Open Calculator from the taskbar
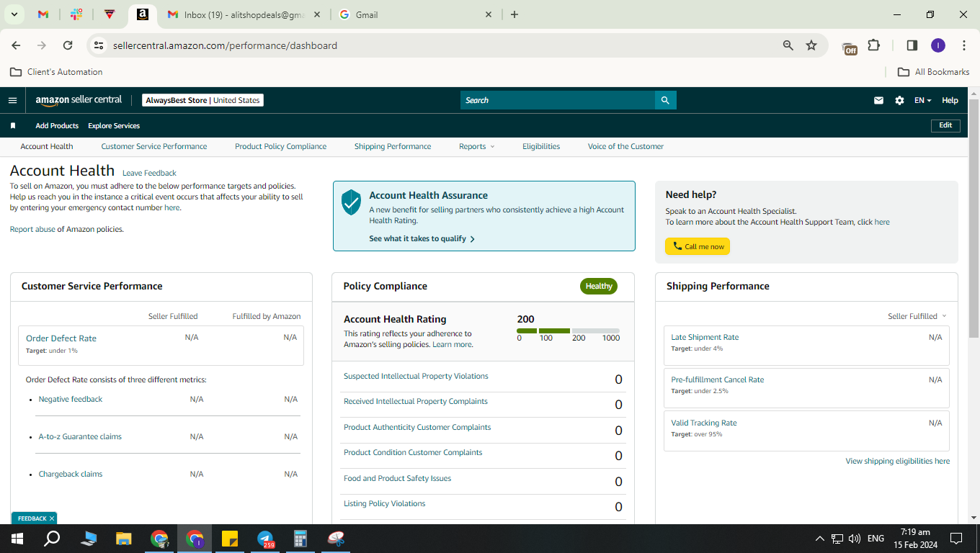The height and width of the screenshot is (553, 980). pos(301,539)
